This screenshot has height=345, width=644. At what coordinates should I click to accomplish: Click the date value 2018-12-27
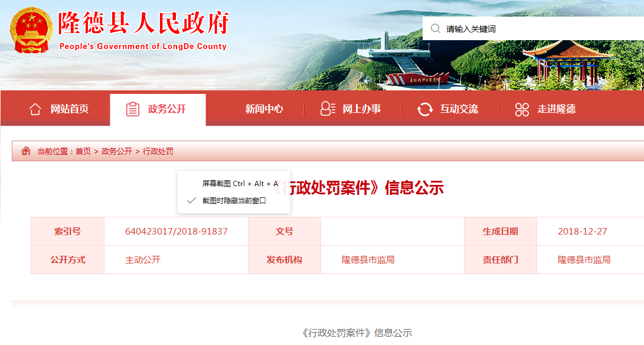click(582, 232)
